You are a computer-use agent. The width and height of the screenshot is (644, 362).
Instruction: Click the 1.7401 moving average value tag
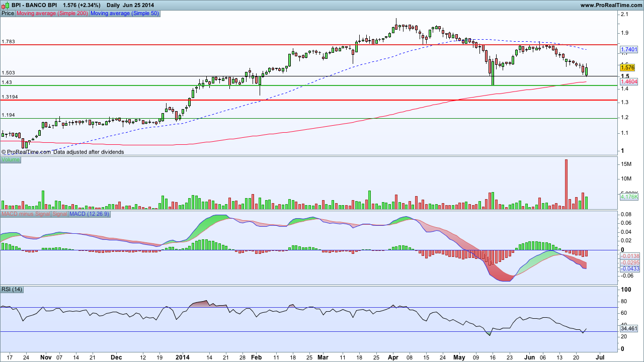pyautogui.click(x=629, y=49)
